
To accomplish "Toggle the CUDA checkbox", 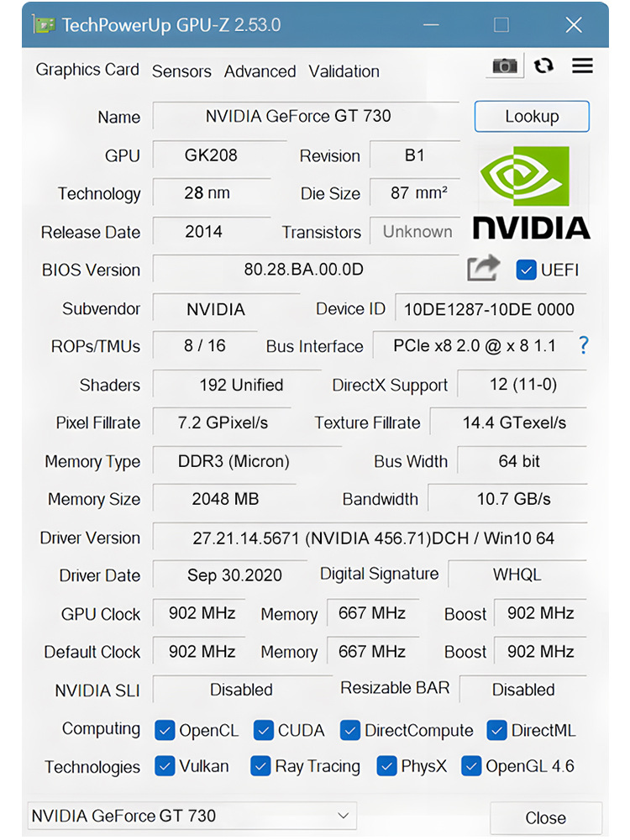I will tap(264, 730).
